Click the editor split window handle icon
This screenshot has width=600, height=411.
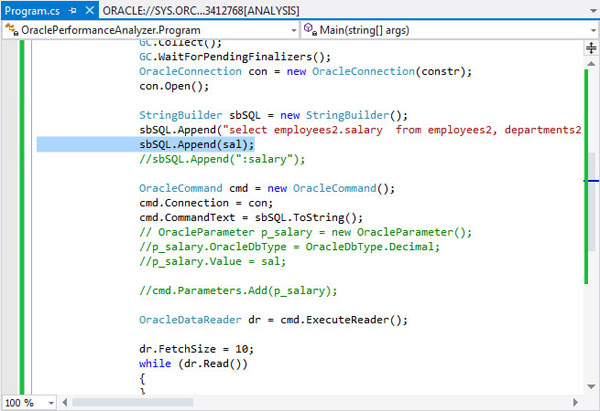(591, 48)
